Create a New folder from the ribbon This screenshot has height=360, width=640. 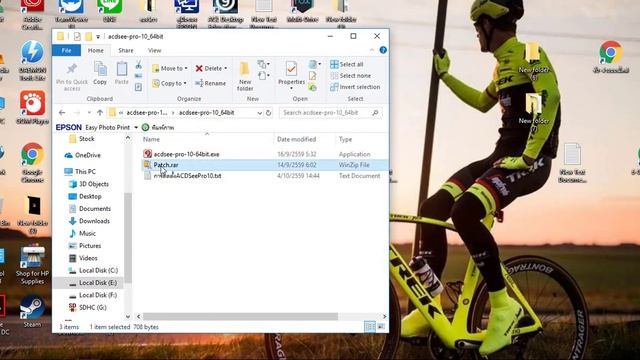point(245,76)
